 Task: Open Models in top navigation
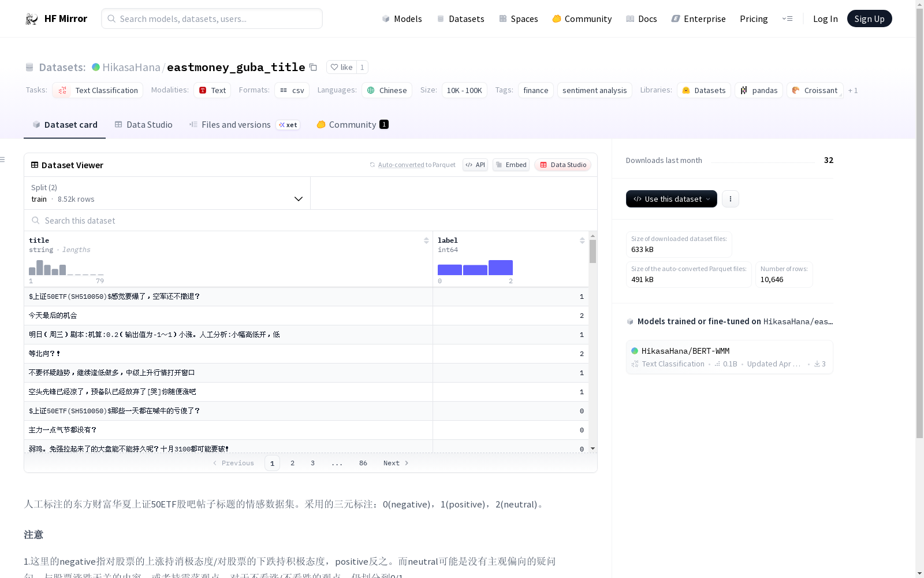(402, 18)
